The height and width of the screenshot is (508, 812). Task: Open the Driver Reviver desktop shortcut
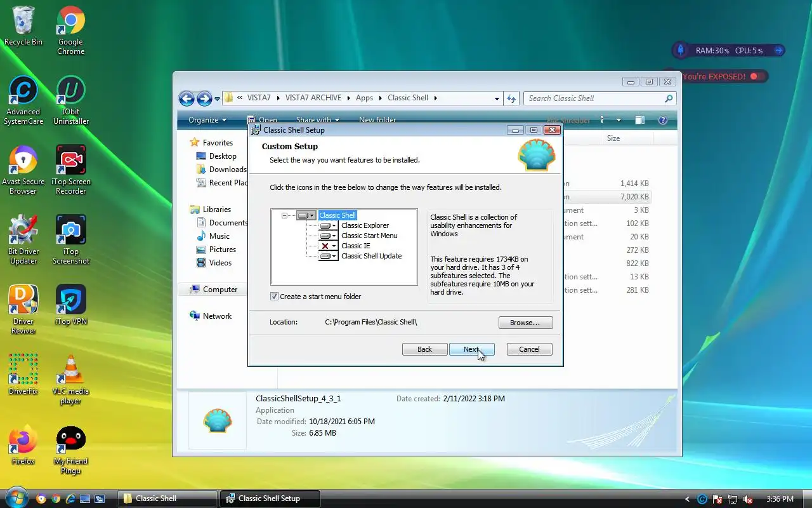click(23, 310)
